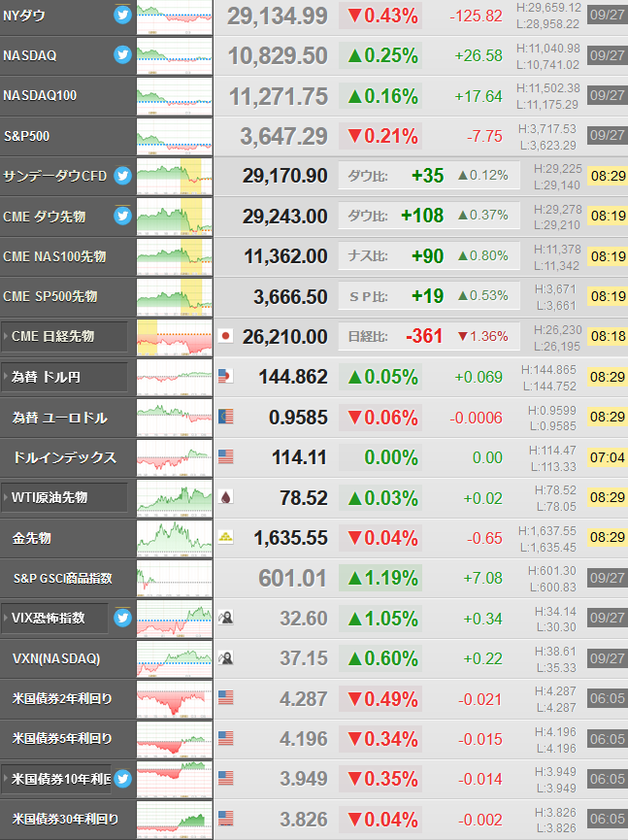
Task: Open the S&P500 label link
Action: pos(26,136)
